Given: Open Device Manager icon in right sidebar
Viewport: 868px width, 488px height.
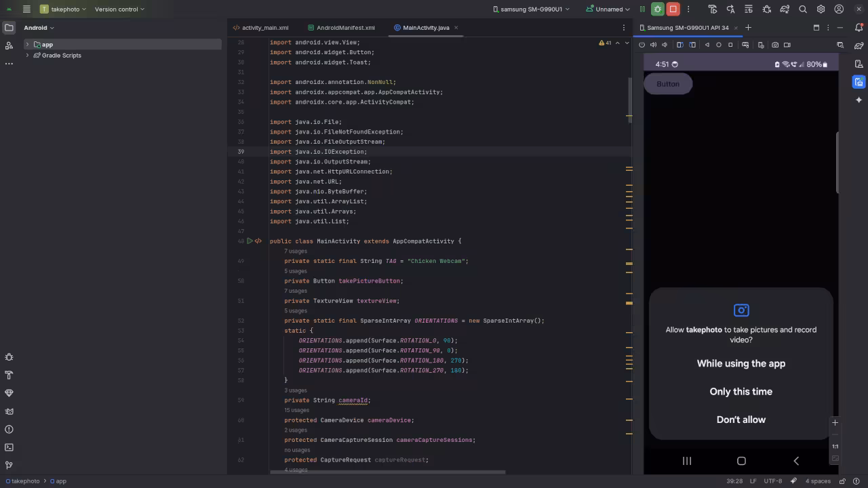Looking at the screenshot, I should pyautogui.click(x=859, y=64).
